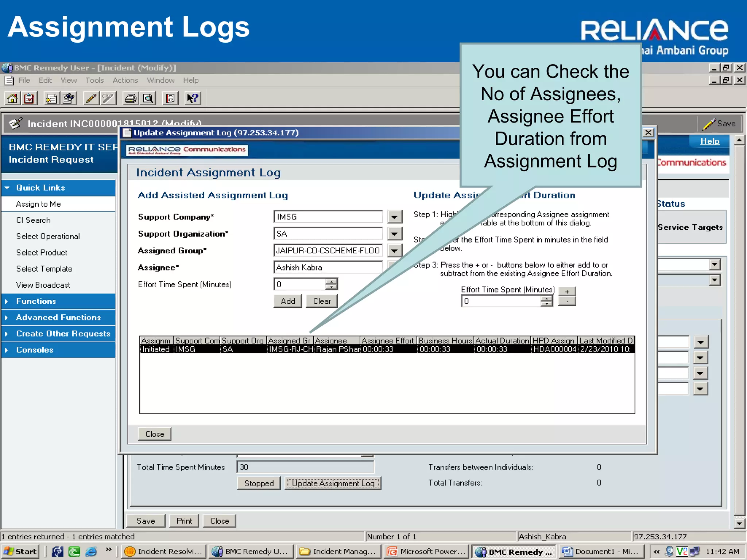Image resolution: width=747 pixels, height=560 pixels.
Task: Click left Effort Time Spent minutes field
Action: 299,284
